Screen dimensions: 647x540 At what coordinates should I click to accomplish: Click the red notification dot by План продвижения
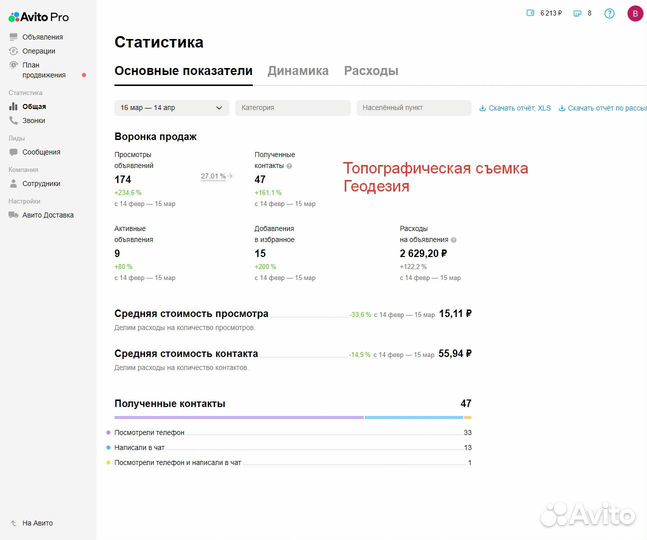pyautogui.click(x=84, y=75)
